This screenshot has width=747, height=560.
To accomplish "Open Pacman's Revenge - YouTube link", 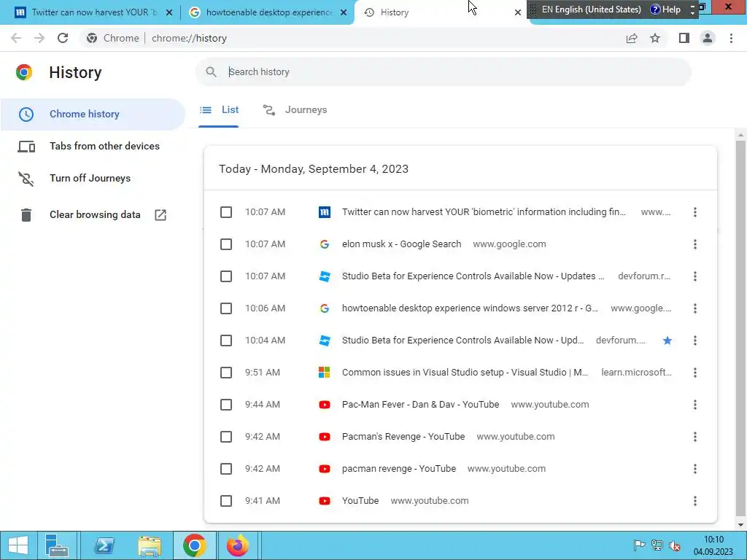I will point(403,437).
